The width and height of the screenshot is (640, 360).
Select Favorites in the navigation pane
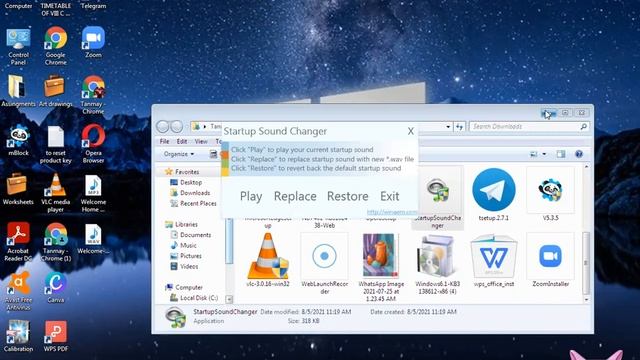tap(182, 172)
